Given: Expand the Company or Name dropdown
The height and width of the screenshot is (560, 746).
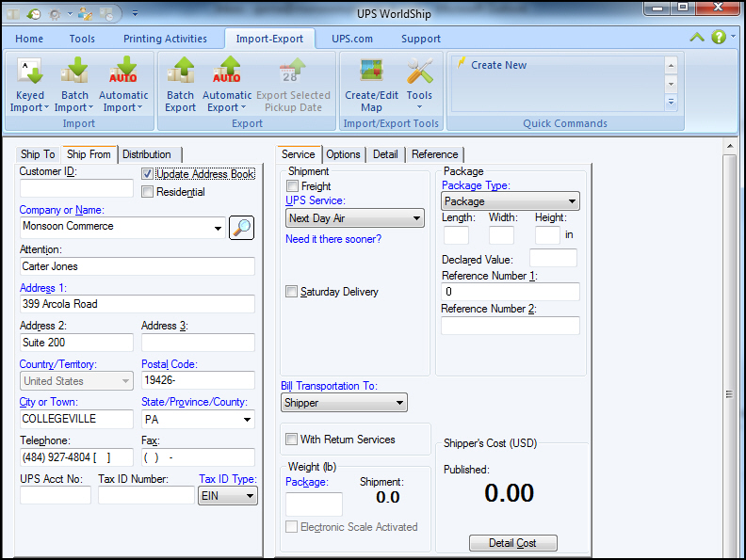Looking at the screenshot, I should point(218,228).
